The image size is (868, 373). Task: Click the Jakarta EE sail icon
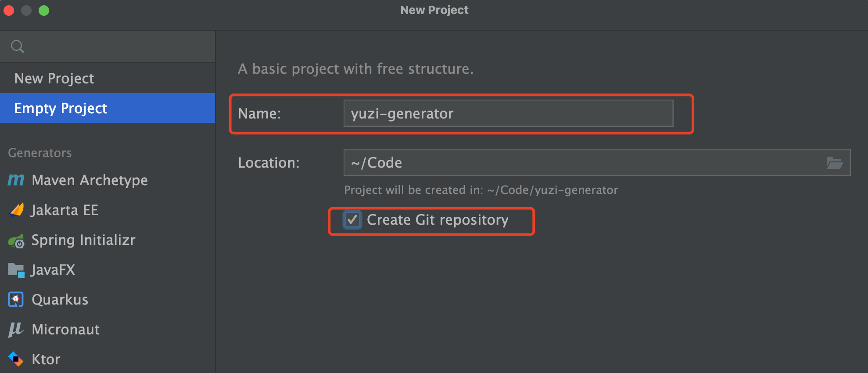point(17,210)
